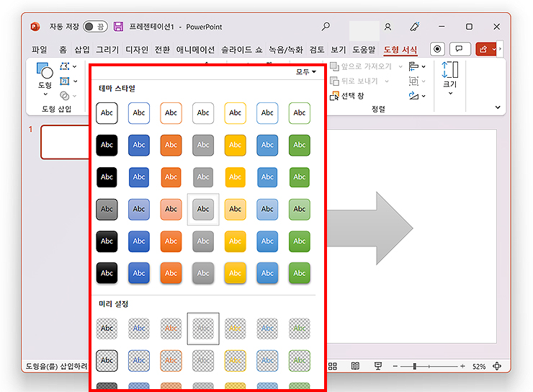Click zoom out minus button

click(395, 366)
